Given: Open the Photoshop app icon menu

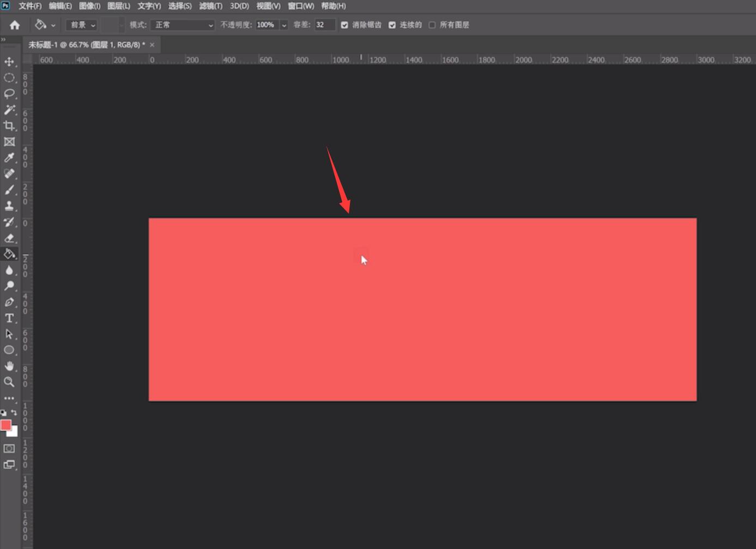Looking at the screenshot, I should pos(5,5).
